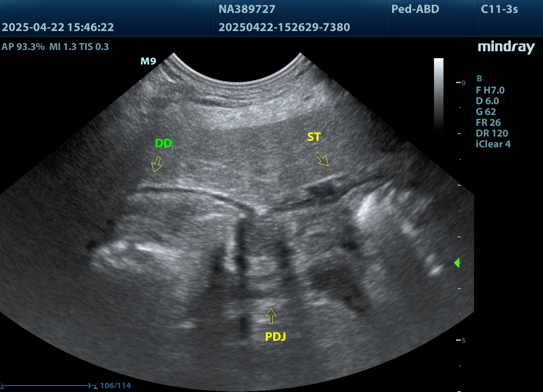Click the DR 120 dynamic range value
543x392 pixels.
point(491,133)
